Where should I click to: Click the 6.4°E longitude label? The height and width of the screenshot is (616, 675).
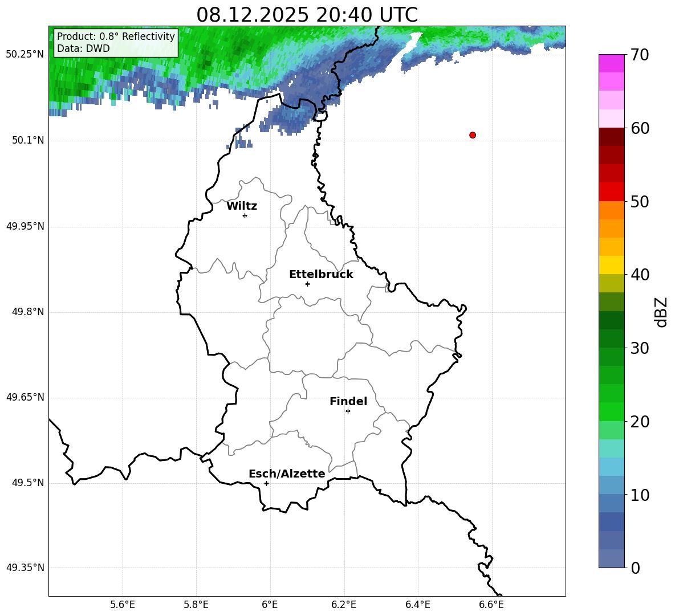[x=418, y=605]
